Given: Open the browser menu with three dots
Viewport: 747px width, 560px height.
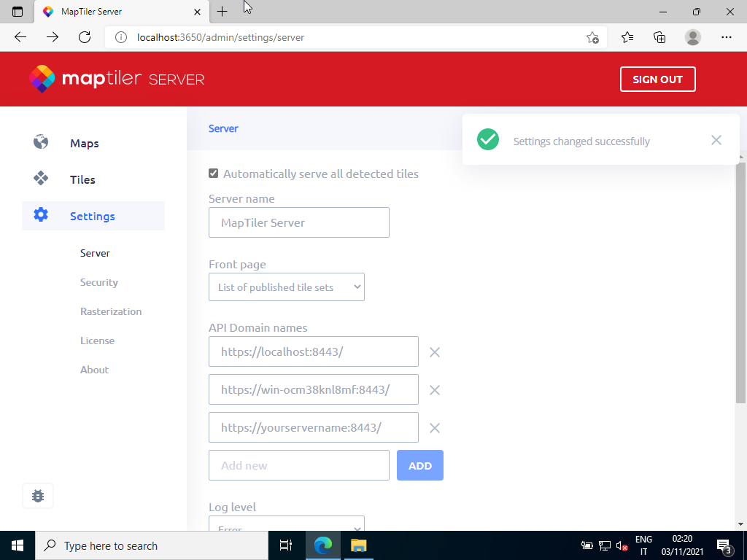Looking at the screenshot, I should click(x=727, y=36).
